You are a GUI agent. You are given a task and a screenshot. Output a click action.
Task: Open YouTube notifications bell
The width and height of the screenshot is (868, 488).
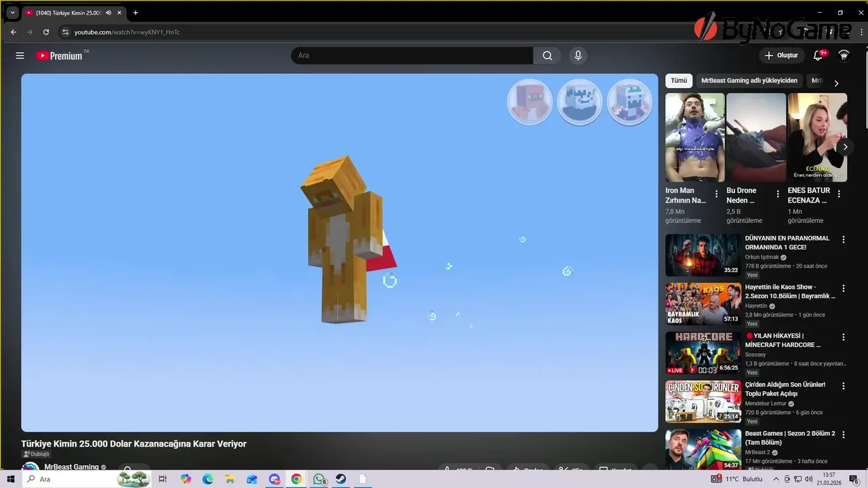(818, 56)
